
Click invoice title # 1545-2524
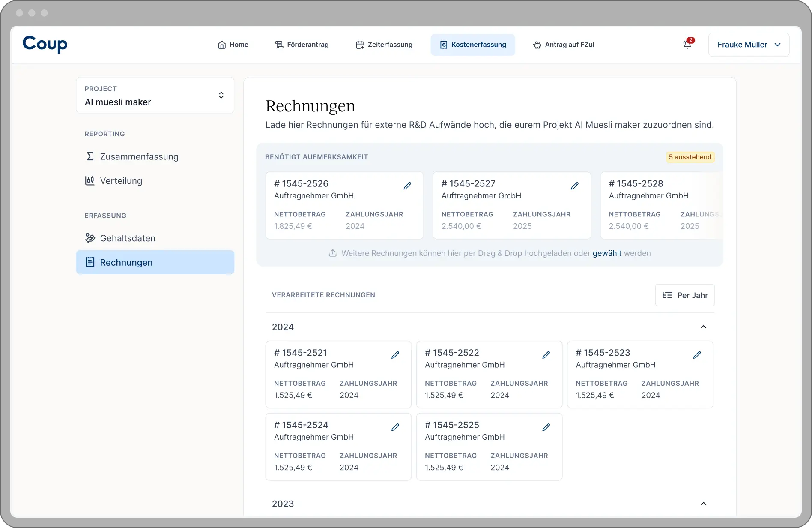click(301, 425)
